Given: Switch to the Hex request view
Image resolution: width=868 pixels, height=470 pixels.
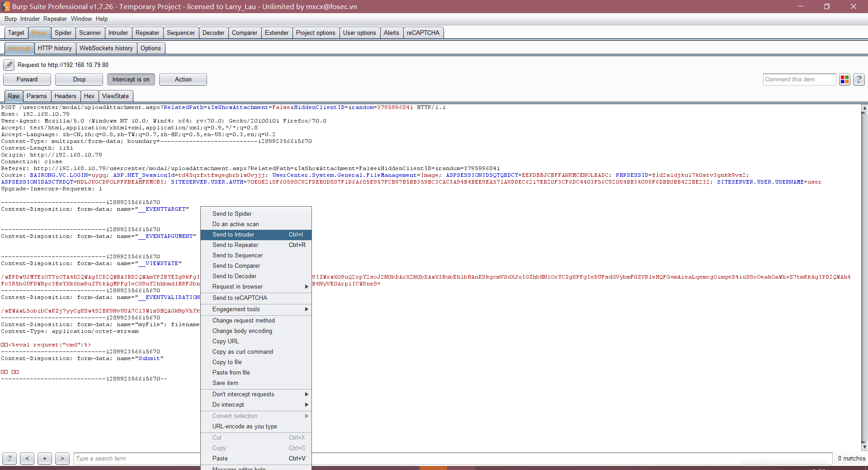Looking at the screenshot, I should pyautogui.click(x=90, y=96).
